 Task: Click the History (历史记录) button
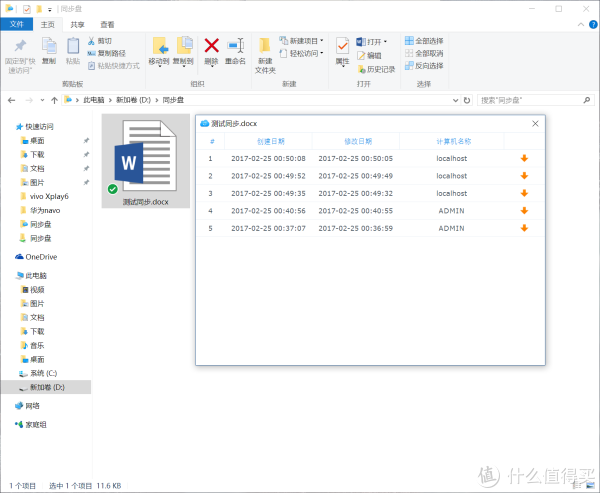376,69
